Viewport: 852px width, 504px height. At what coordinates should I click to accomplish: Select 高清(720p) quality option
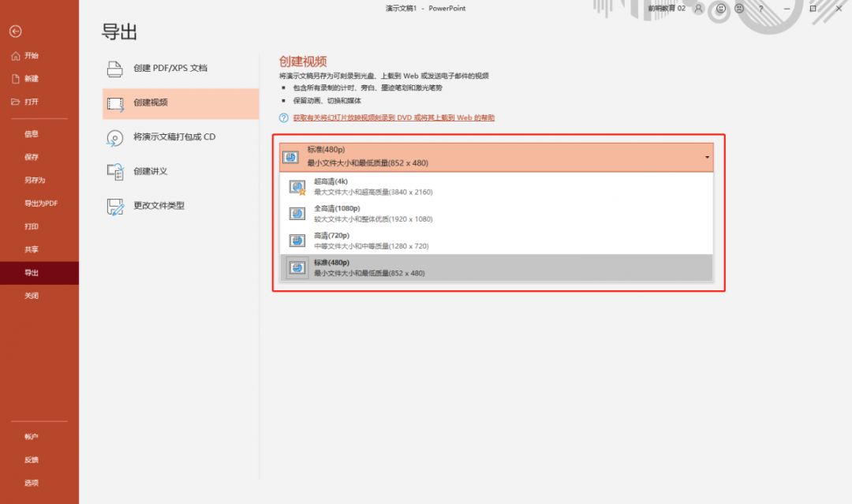pos(496,241)
